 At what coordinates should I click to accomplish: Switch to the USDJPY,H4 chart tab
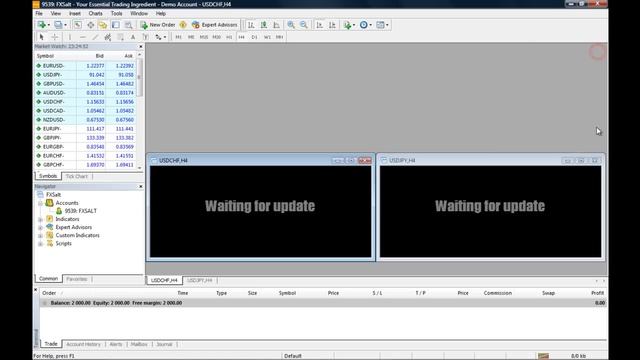click(x=200, y=280)
